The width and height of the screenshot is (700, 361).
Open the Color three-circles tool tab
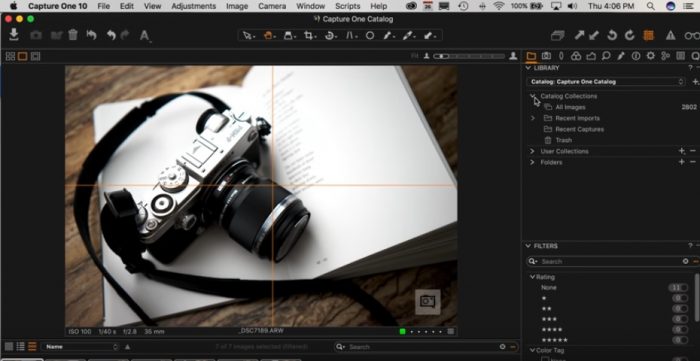coord(576,56)
